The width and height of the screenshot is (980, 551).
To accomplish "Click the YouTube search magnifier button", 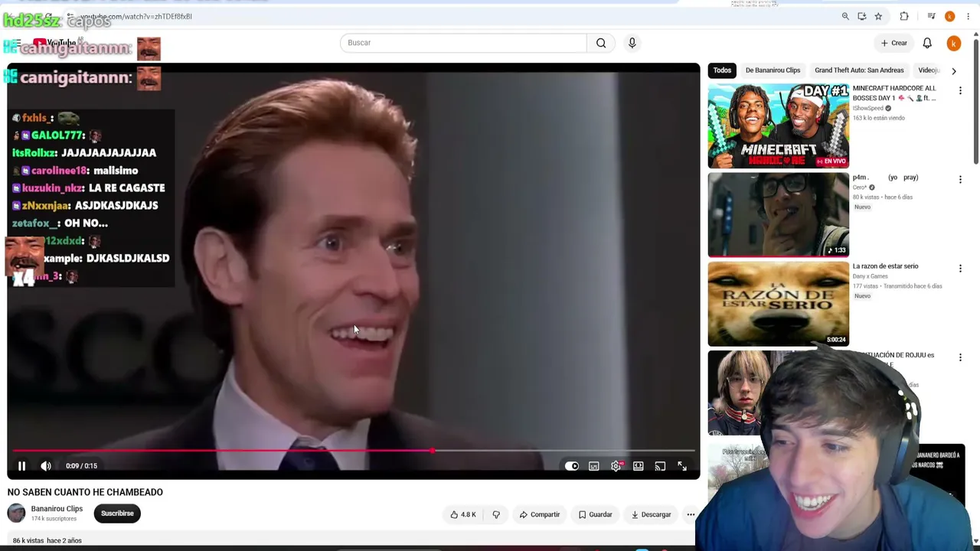I will [x=601, y=43].
